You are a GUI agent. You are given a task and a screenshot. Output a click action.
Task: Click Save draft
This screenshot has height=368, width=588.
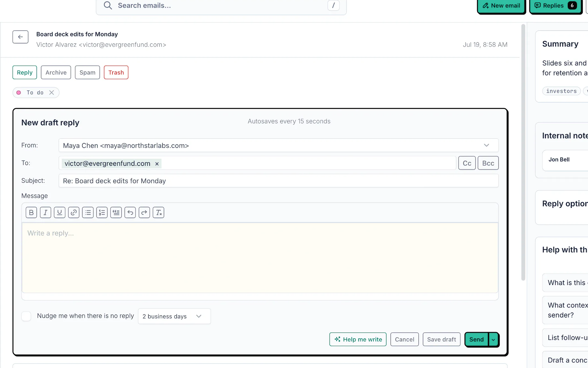click(x=441, y=339)
